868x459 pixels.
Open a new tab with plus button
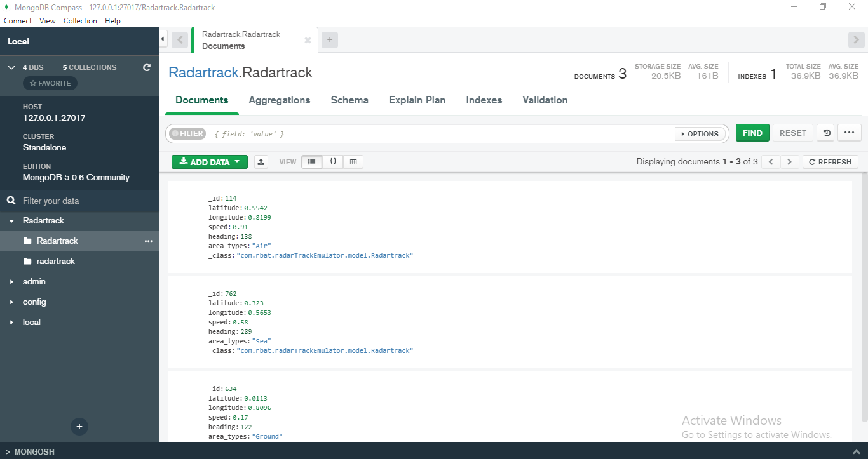click(x=329, y=40)
